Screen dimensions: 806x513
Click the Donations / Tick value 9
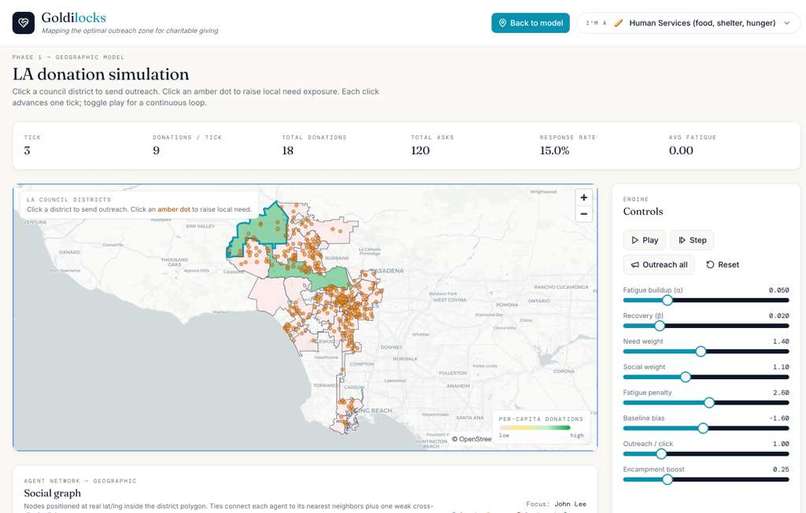pyautogui.click(x=156, y=151)
